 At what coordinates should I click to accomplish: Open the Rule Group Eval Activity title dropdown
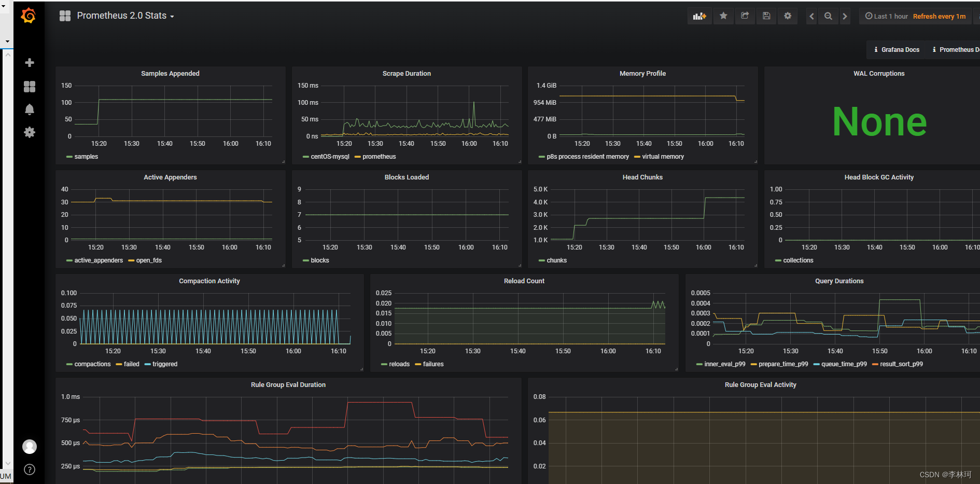click(760, 385)
